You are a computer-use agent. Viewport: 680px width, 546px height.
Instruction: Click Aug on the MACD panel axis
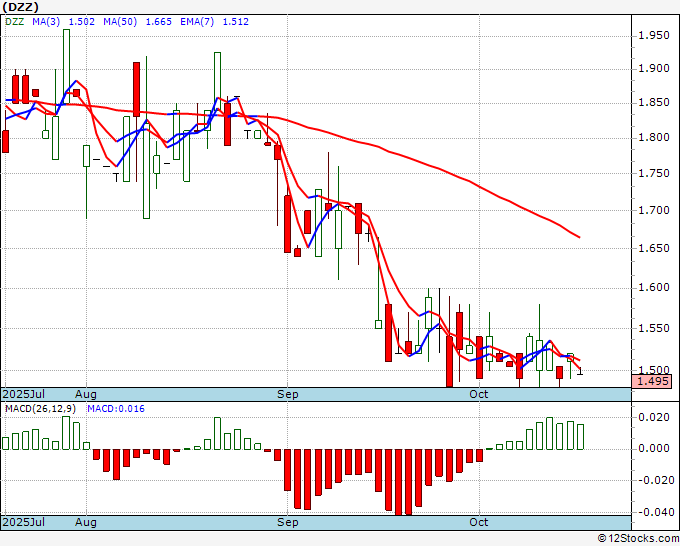coord(85,522)
